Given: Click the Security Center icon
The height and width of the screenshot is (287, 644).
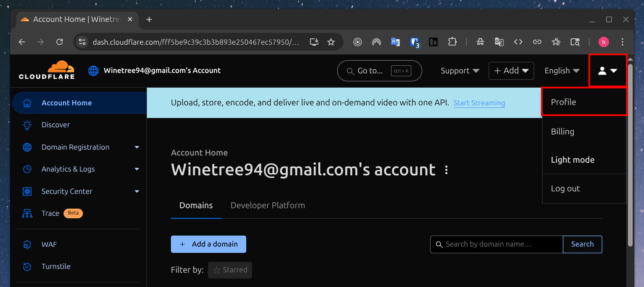Looking at the screenshot, I should 27,191.
